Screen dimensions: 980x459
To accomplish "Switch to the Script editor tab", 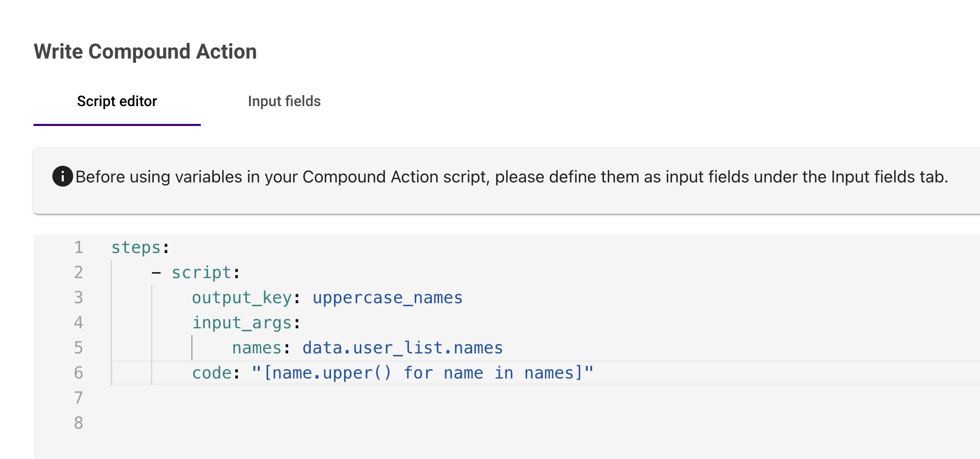I will 117,101.
